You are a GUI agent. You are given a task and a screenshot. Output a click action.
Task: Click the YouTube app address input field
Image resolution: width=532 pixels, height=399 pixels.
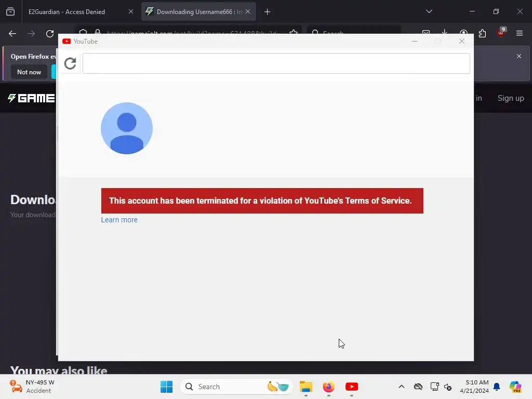(276, 63)
